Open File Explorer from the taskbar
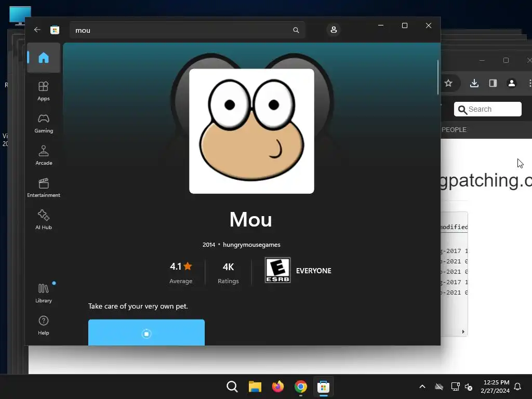The height and width of the screenshot is (399, 532). tap(255, 387)
